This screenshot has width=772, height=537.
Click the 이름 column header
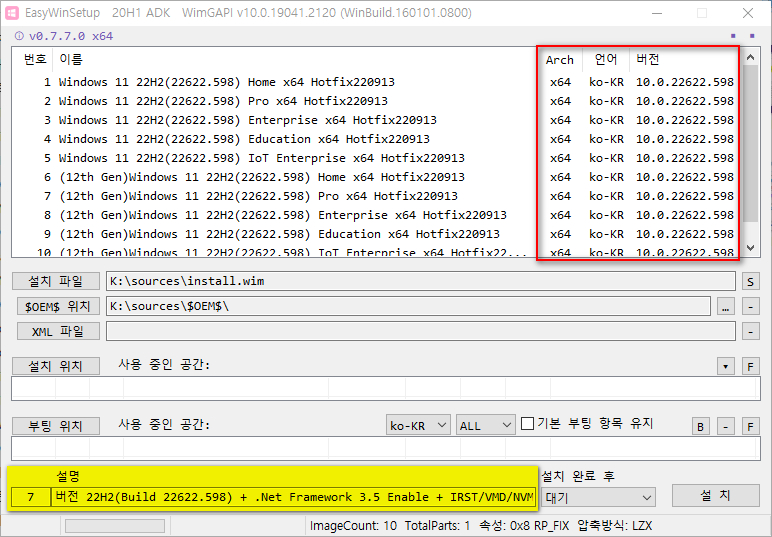pyautogui.click(x=294, y=59)
